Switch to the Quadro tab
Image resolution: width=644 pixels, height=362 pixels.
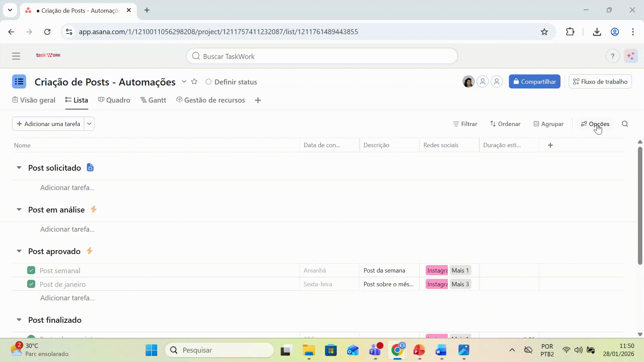(x=114, y=100)
